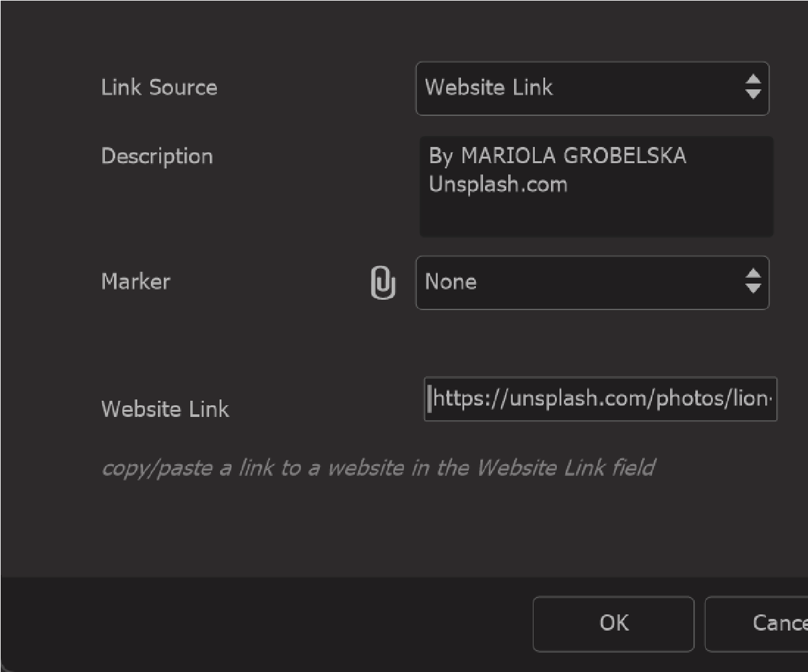
Task: Click the 'Description' label
Action: (157, 157)
